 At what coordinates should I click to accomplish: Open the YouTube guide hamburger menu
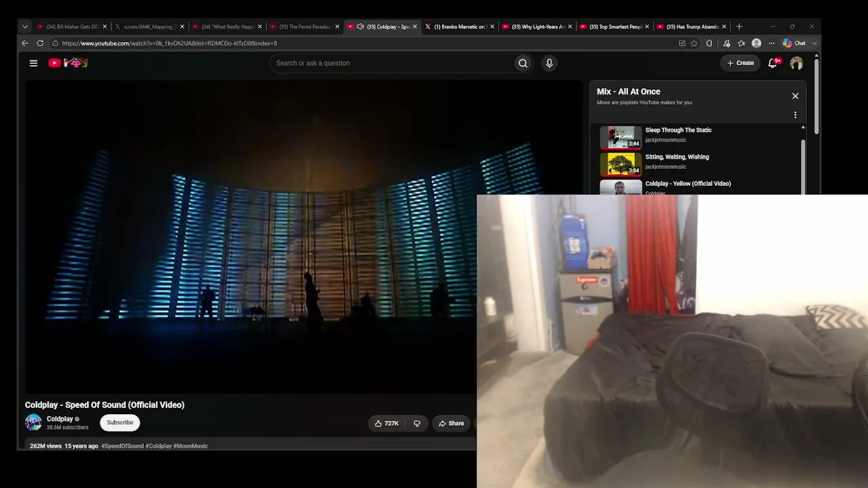tap(33, 63)
